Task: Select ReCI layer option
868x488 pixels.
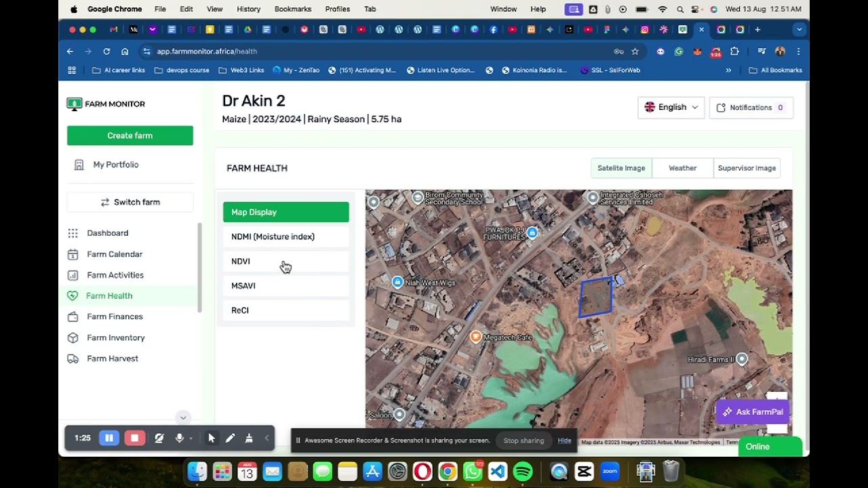Action: point(285,310)
